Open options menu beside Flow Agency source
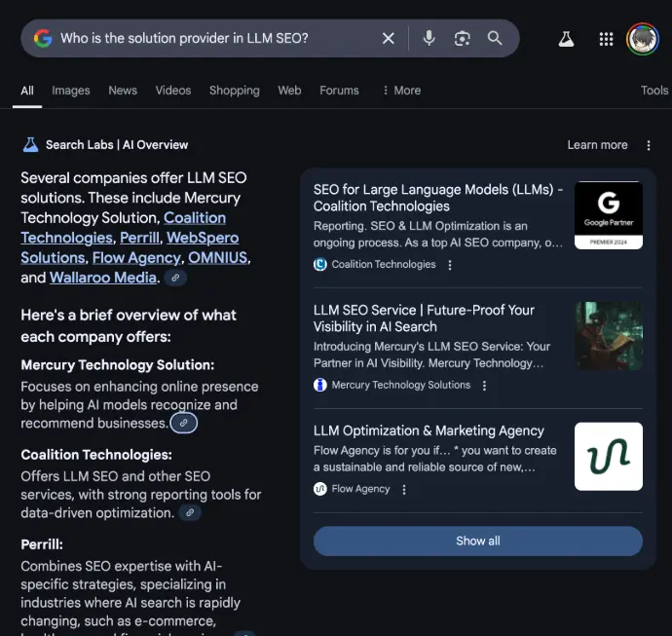 point(404,490)
